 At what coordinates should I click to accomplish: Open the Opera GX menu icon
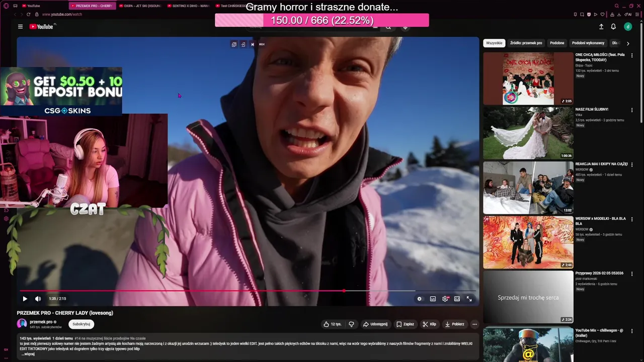coord(6,6)
